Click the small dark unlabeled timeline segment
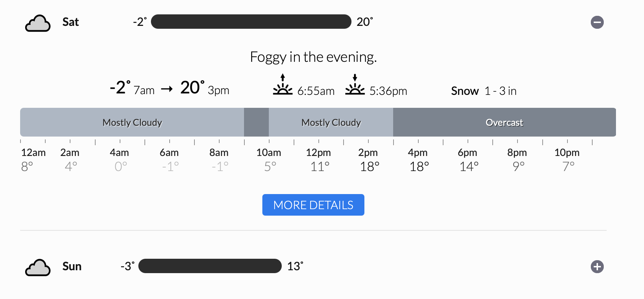 click(x=256, y=122)
